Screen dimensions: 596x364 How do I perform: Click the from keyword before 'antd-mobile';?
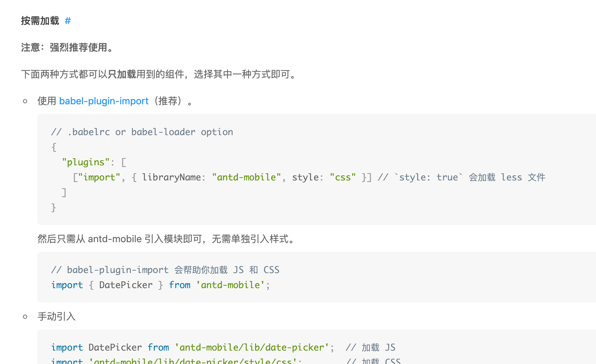[180, 285]
